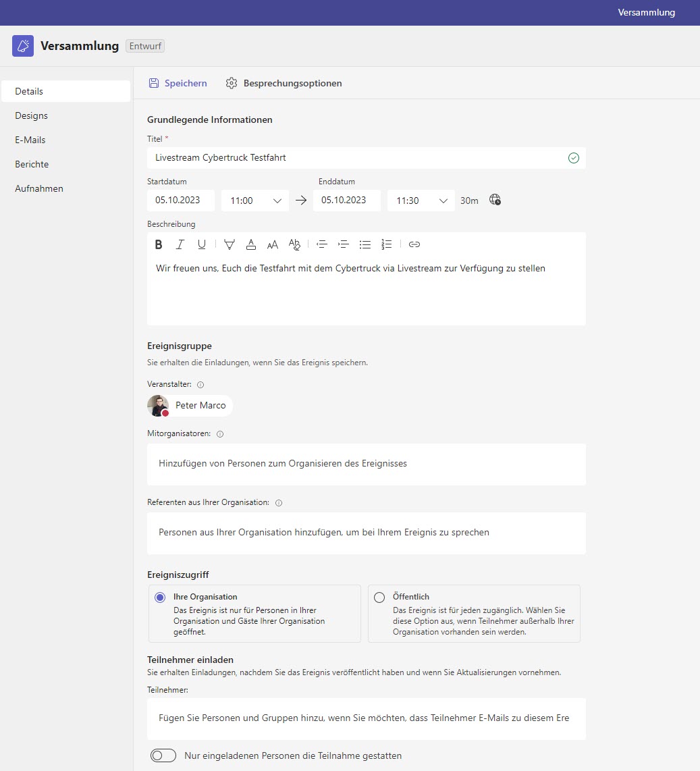Click the Versammlung app icon
This screenshot has height=771, width=700.
(x=23, y=46)
